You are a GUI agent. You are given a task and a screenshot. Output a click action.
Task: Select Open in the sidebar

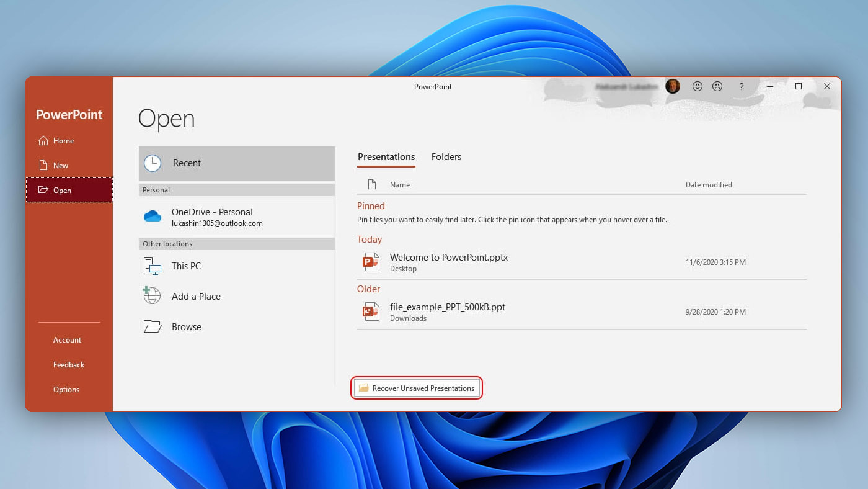pos(69,190)
